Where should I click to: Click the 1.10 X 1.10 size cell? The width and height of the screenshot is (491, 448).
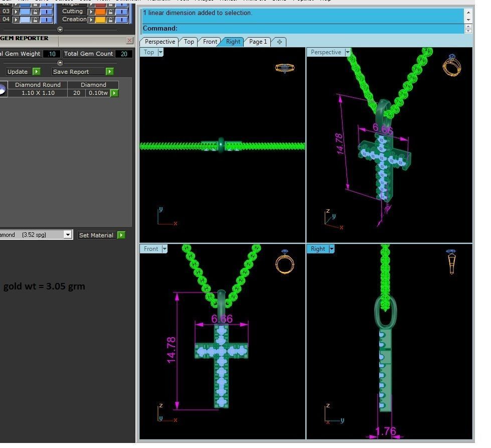point(38,93)
